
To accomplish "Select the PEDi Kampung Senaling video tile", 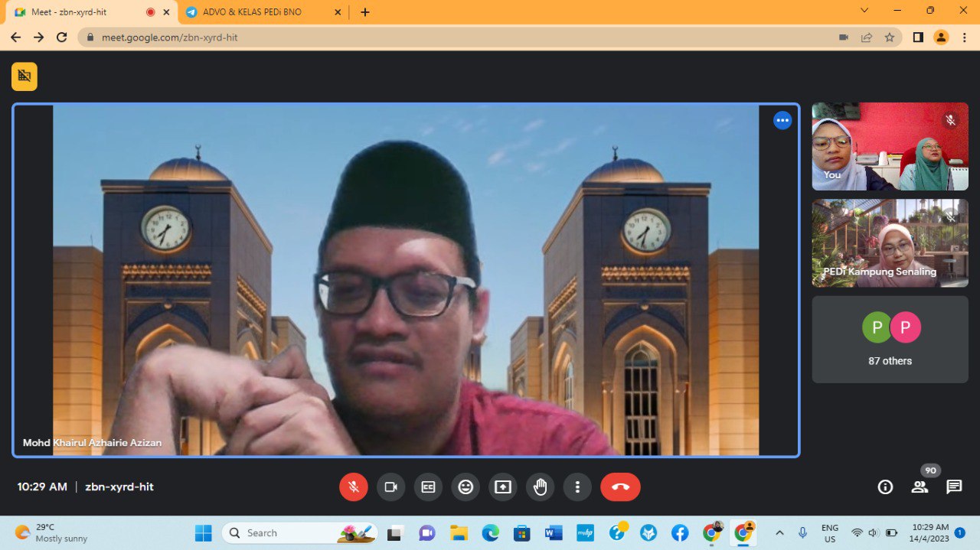I will pyautogui.click(x=890, y=243).
